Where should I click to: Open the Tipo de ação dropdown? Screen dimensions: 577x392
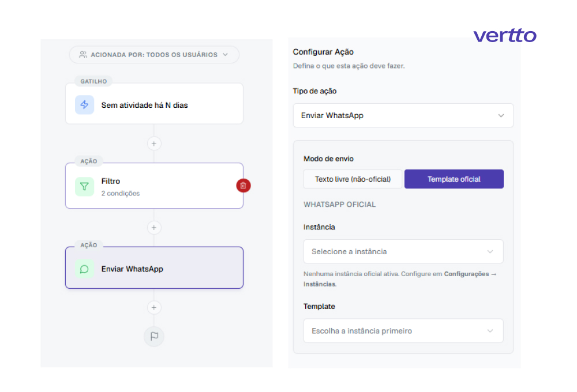coord(403,115)
